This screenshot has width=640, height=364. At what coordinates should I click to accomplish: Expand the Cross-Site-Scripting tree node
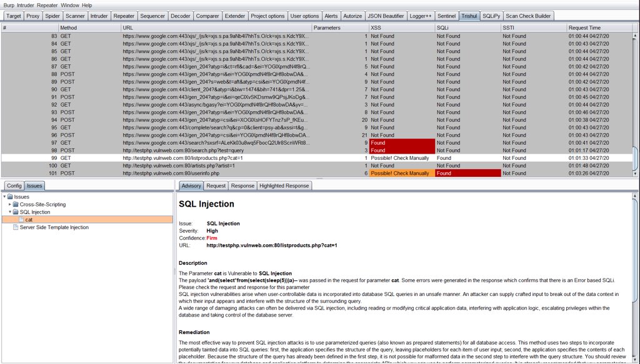point(10,204)
